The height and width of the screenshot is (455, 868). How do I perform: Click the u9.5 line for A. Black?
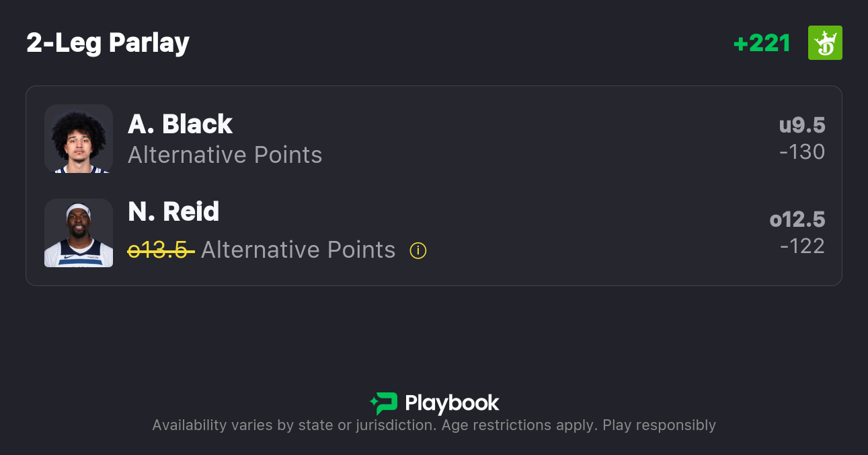pos(801,125)
